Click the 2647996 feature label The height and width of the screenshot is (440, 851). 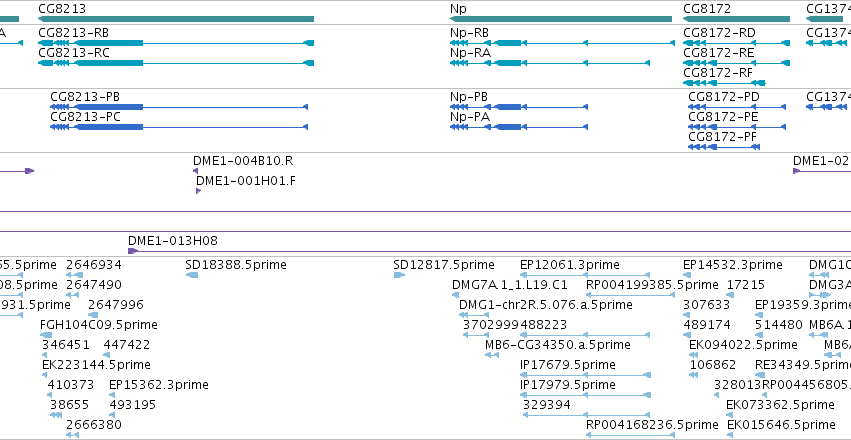[116, 305]
